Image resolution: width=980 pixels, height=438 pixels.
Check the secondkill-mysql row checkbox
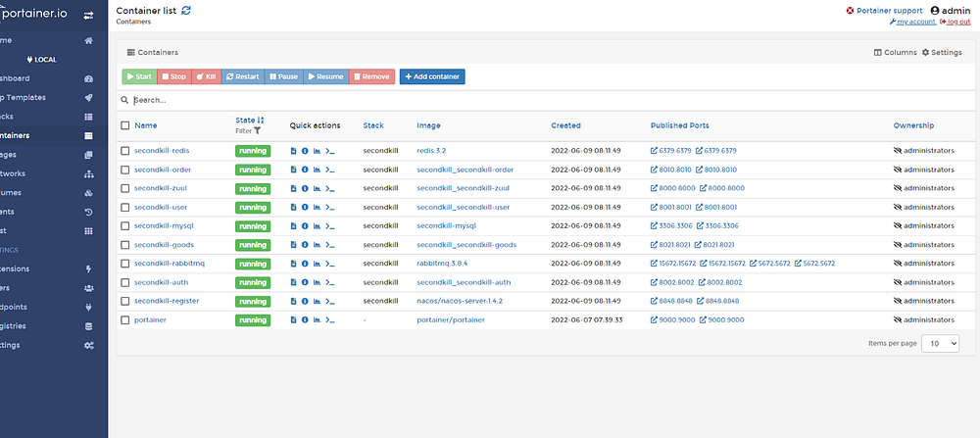[x=125, y=225]
